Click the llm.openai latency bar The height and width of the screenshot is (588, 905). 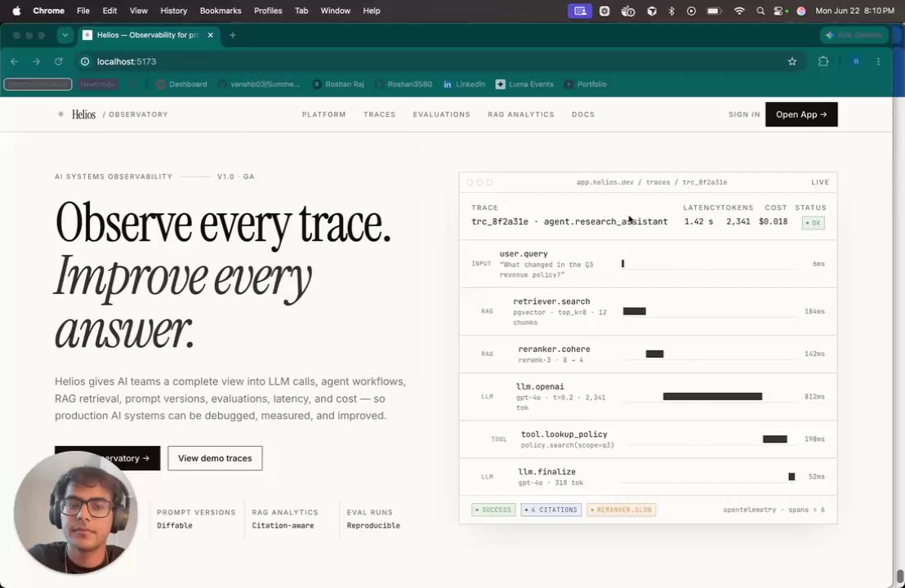[712, 396]
